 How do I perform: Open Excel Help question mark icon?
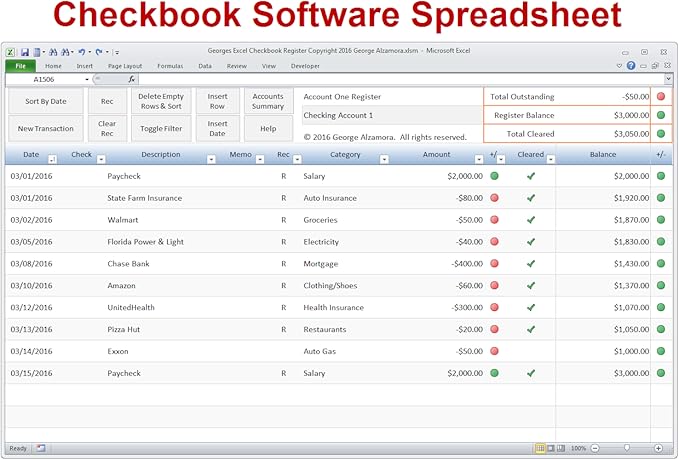[631, 66]
